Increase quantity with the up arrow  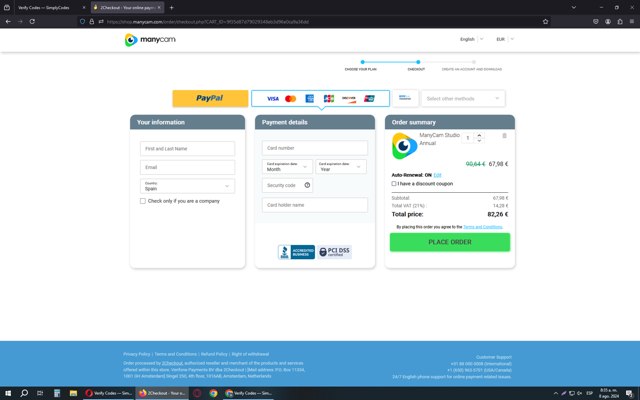click(480, 135)
